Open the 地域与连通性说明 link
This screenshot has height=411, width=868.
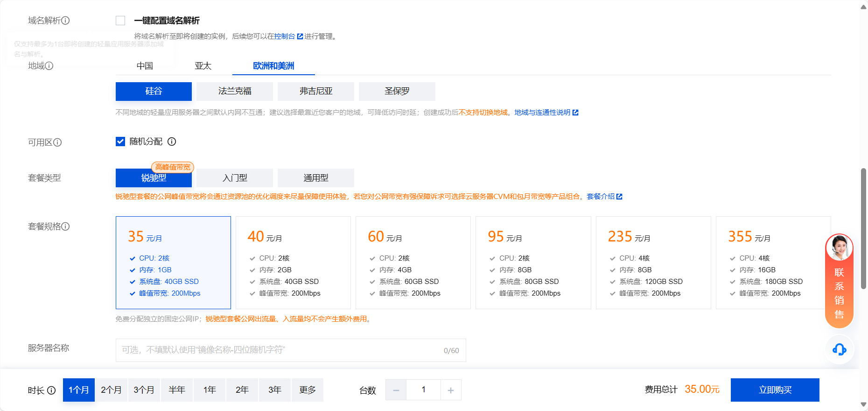(542, 113)
